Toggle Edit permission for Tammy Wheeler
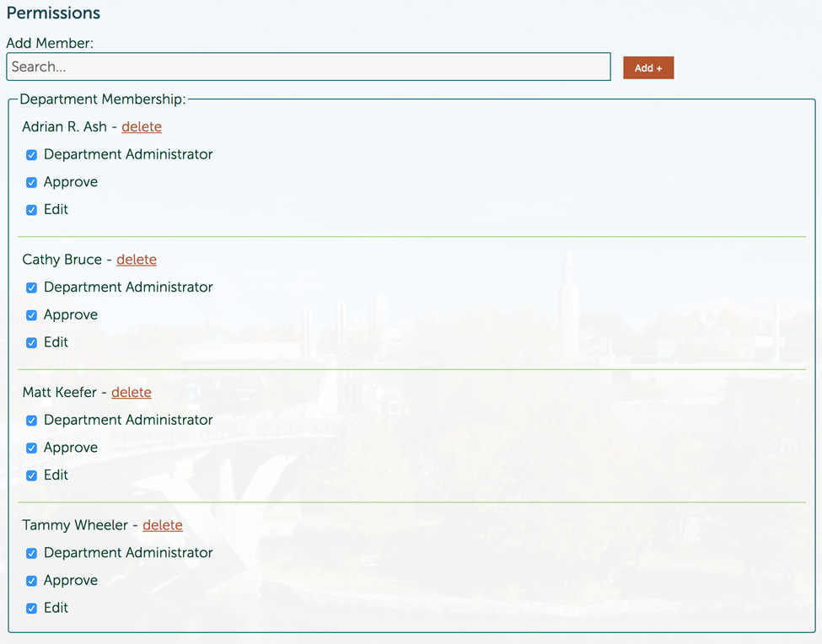822x644 pixels. 31,609
